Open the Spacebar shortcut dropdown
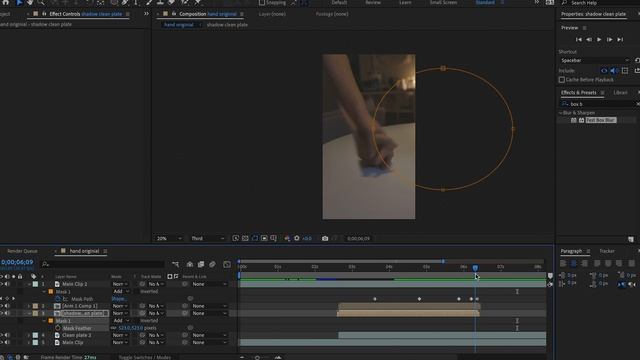The width and height of the screenshot is (640, 360). point(595,60)
